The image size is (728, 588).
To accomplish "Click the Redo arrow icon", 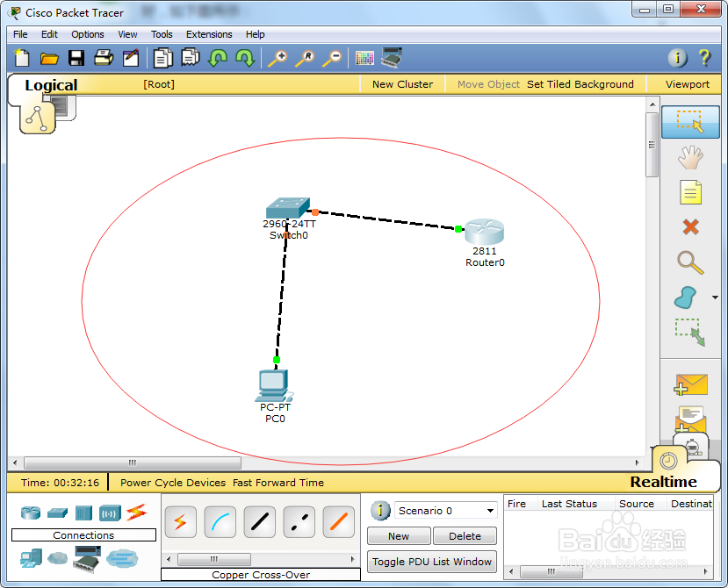I will tap(245, 58).
